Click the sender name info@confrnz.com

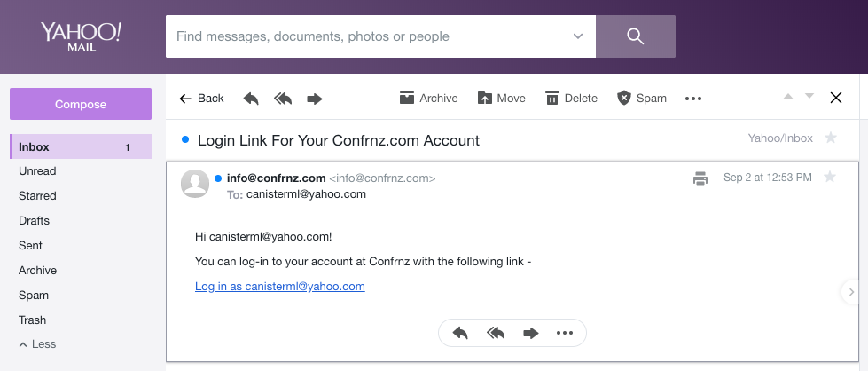[x=277, y=178]
